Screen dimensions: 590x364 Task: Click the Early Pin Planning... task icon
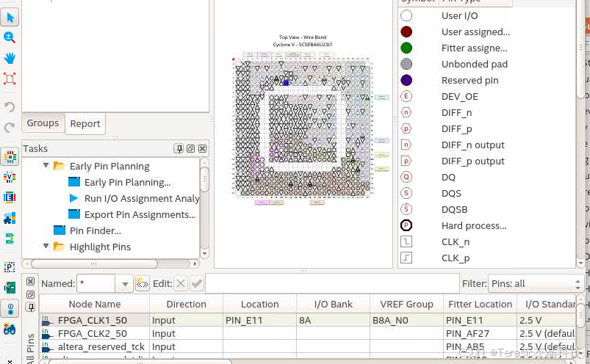pos(73,182)
